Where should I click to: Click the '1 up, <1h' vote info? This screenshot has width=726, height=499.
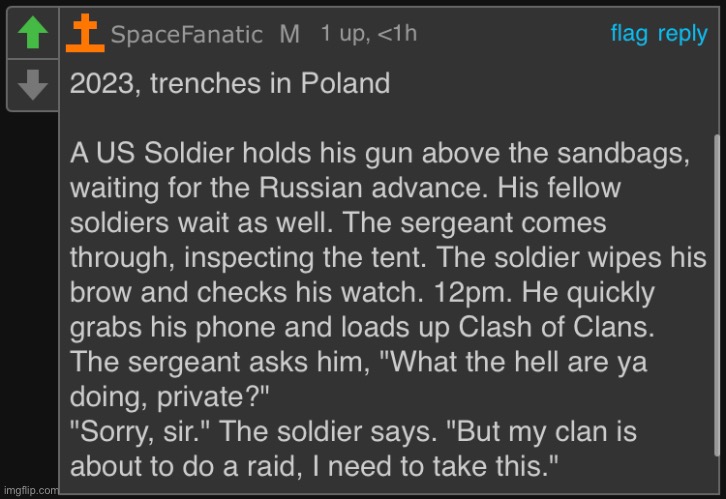point(369,34)
